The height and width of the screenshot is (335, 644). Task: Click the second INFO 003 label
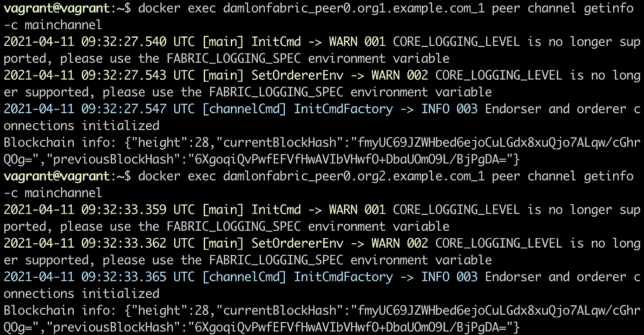coord(449,277)
